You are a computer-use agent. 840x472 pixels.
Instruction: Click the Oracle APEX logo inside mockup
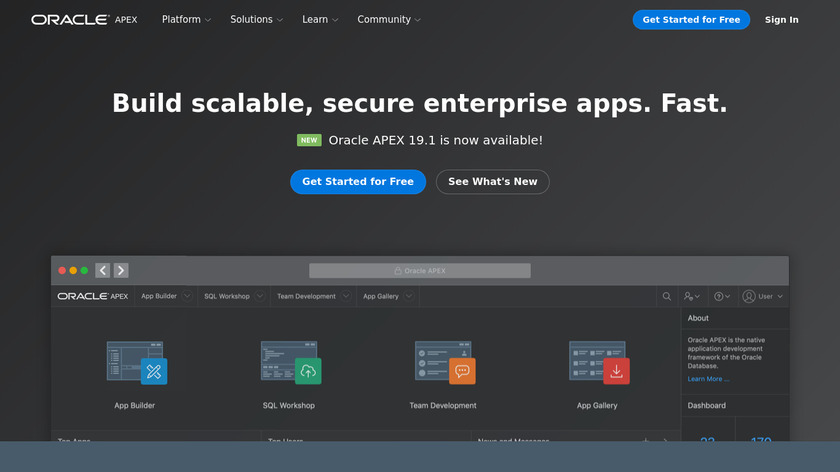pyautogui.click(x=93, y=296)
